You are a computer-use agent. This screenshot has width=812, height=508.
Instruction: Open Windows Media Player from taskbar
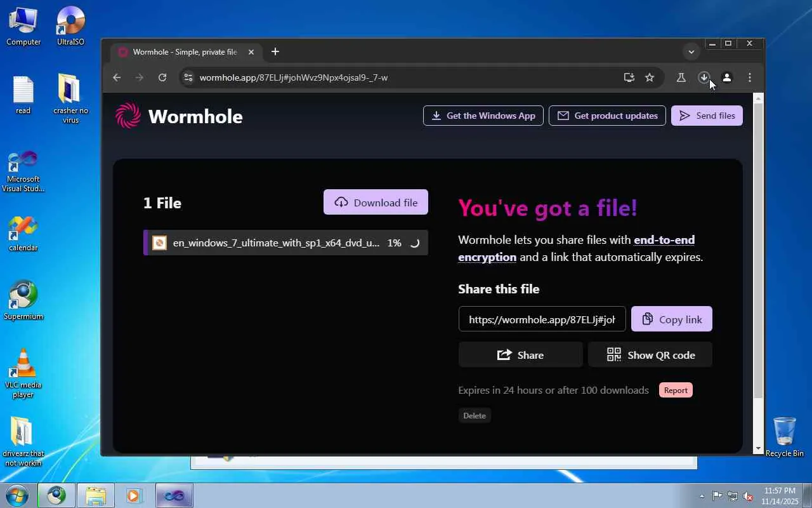[134, 495]
